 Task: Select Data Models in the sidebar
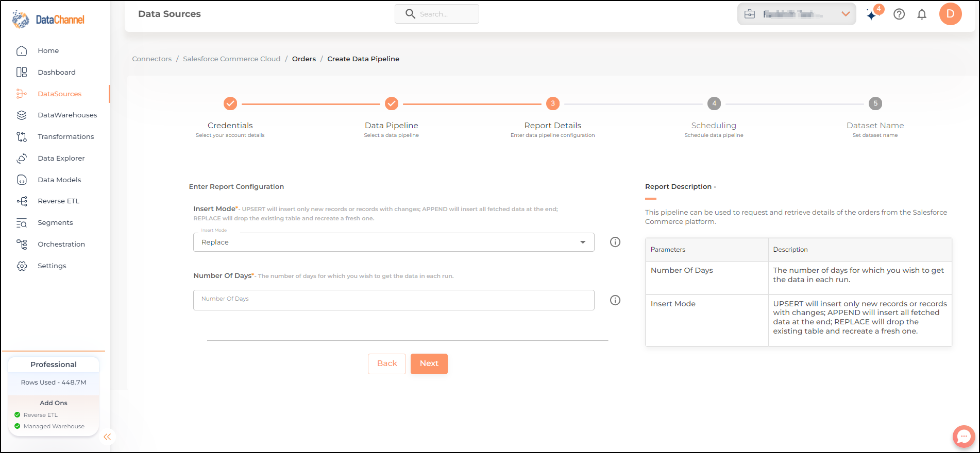(59, 180)
